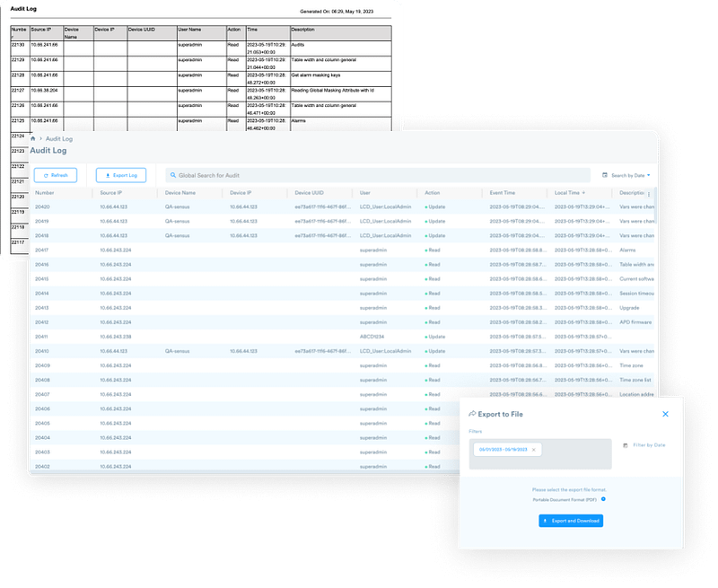Click the share icon beside Export to File title
This screenshot has width=718, height=588.
(x=473, y=413)
